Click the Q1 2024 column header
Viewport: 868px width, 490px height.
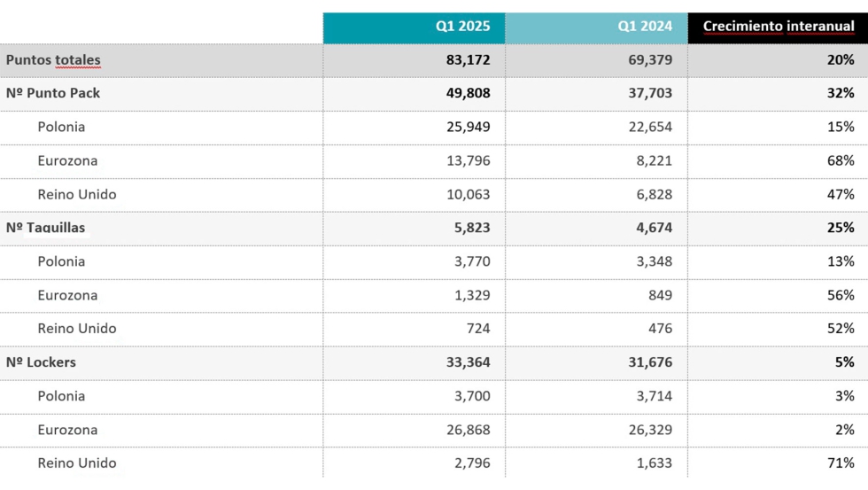point(645,27)
